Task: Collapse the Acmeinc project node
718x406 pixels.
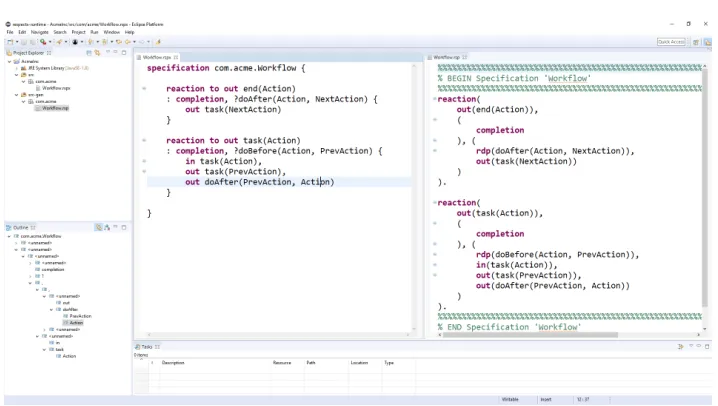Action: pos(10,61)
